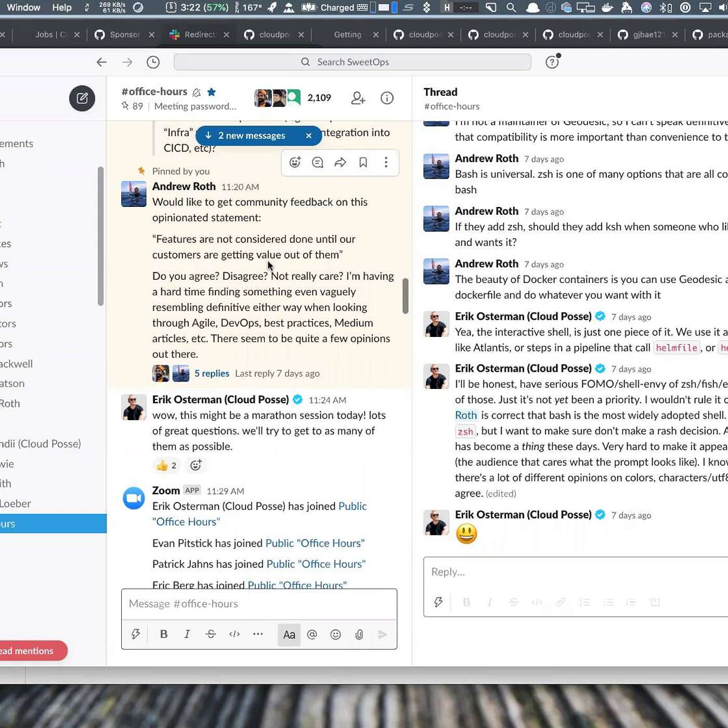This screenshot has height=728, width=728.
Task: Go back in Slack history
Action: click(101, 62)
